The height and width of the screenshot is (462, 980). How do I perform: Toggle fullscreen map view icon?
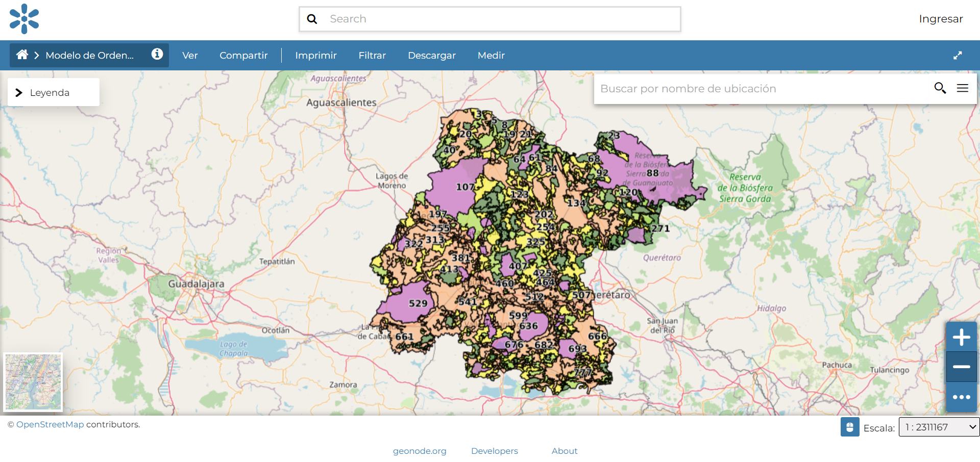(x=958, y=56)
